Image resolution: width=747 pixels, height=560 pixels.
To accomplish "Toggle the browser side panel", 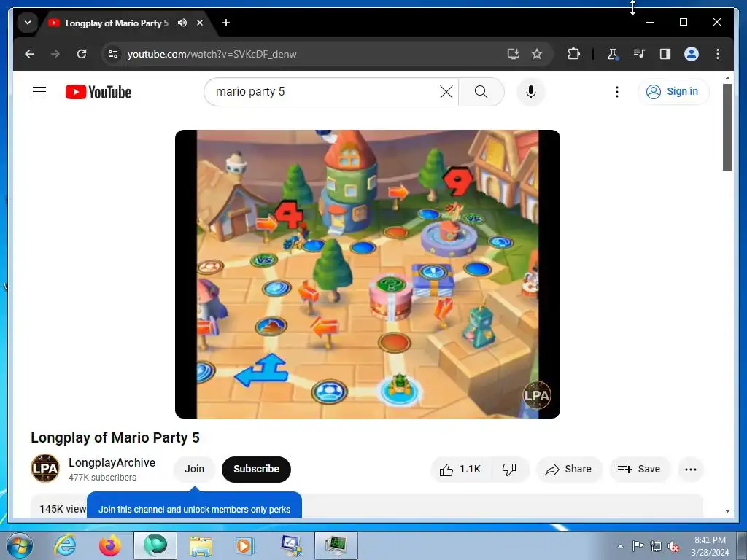I will (665, 54).
